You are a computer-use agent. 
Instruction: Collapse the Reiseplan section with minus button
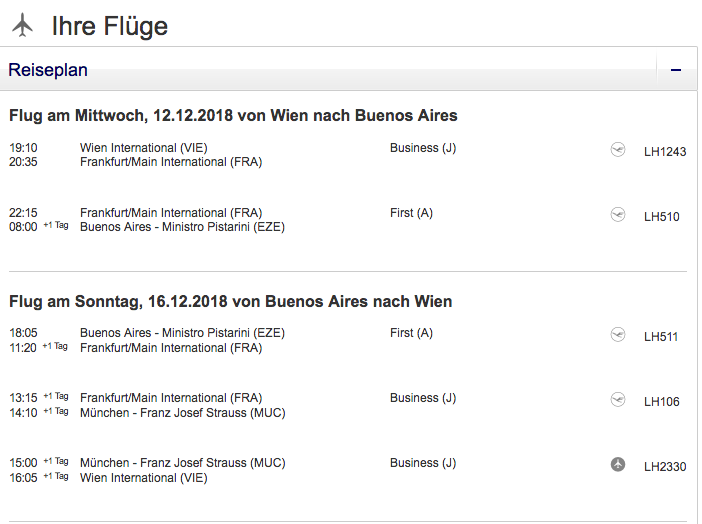click(x=676, y=70)
